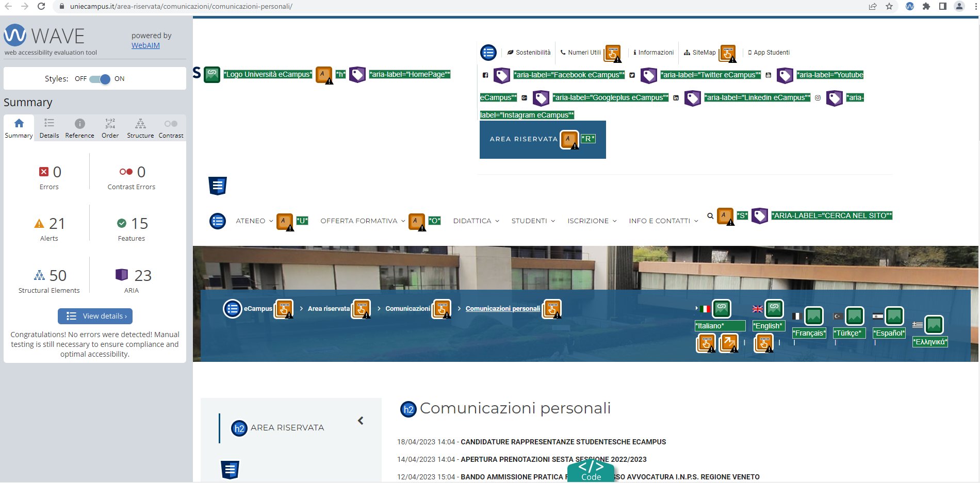Click the WAVE alert icon after SiteMap
This screenshot has height=483, width=980.
click(x=728, y=53)
